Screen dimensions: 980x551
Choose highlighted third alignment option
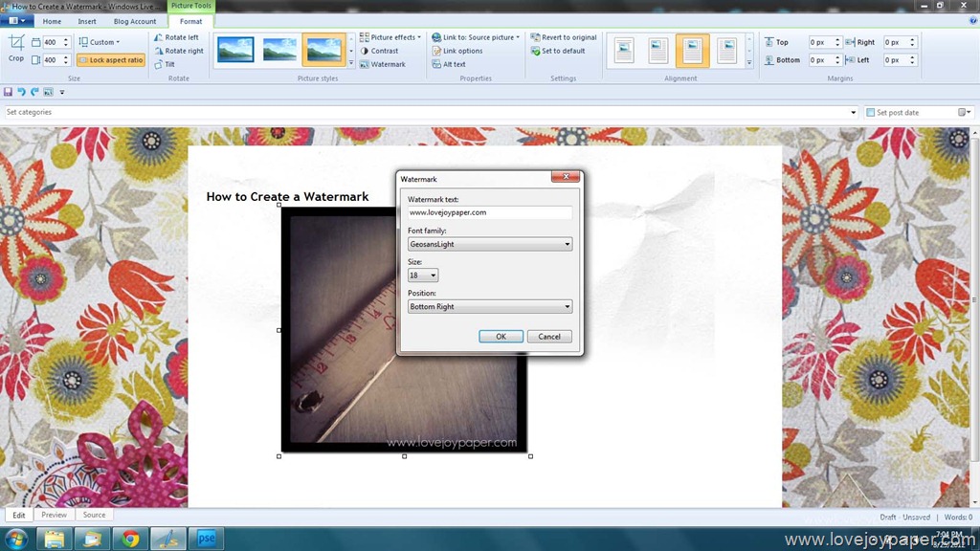pos(693,50)
